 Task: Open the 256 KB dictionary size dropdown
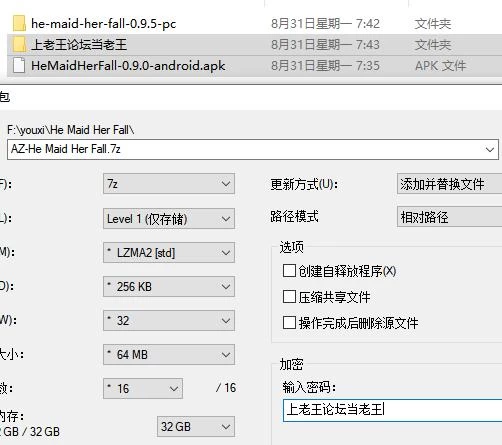pos(169,287)
